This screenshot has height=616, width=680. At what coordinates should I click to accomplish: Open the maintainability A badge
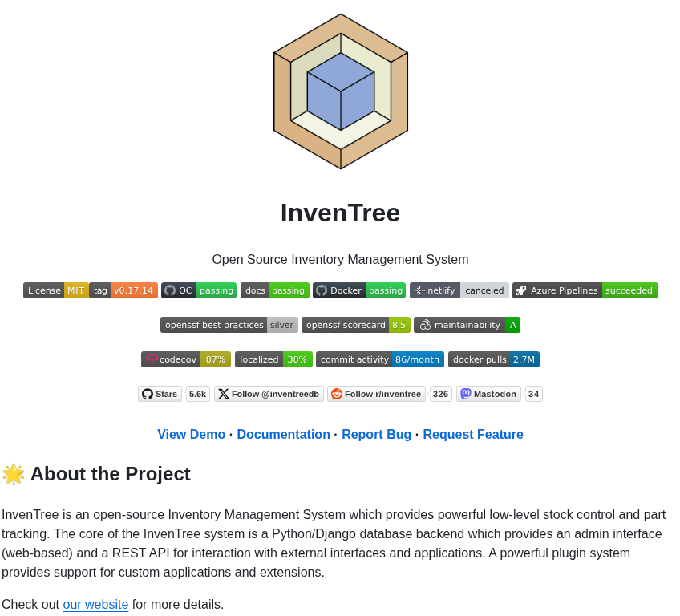click(x=467, y=325)
